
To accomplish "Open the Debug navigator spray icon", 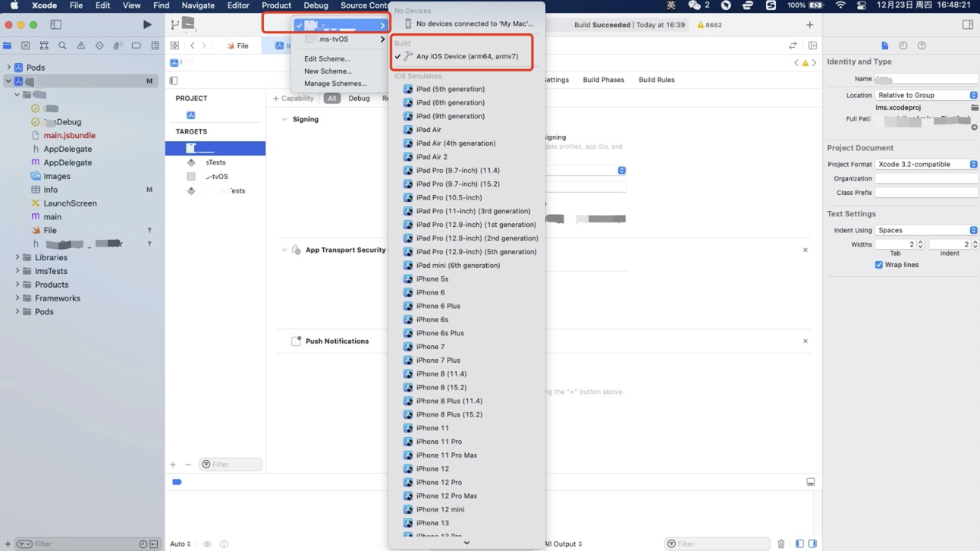I will pyautogui.click(x=118, y=46).
